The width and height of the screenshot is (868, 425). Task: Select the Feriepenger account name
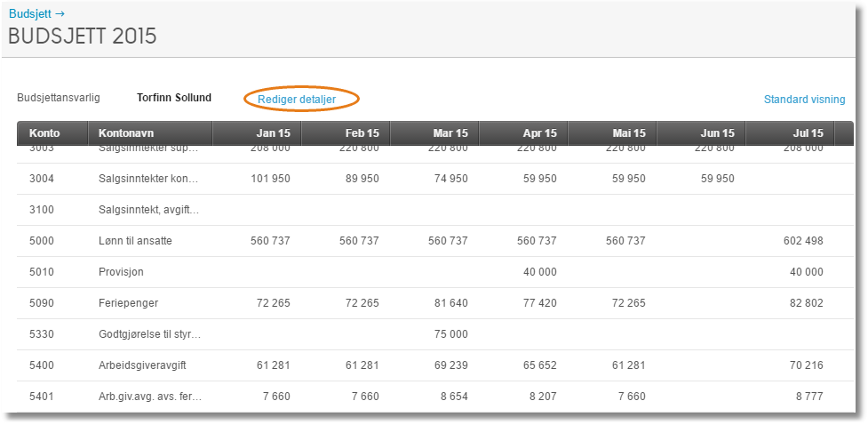(128, 303)
